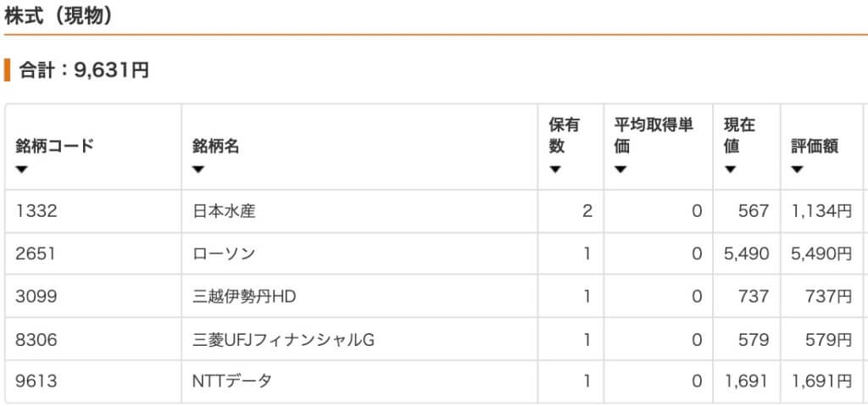This screenshot has height=406, width=868.
Task: Sort by 保有数 column arrow
Action: (554, 170)
